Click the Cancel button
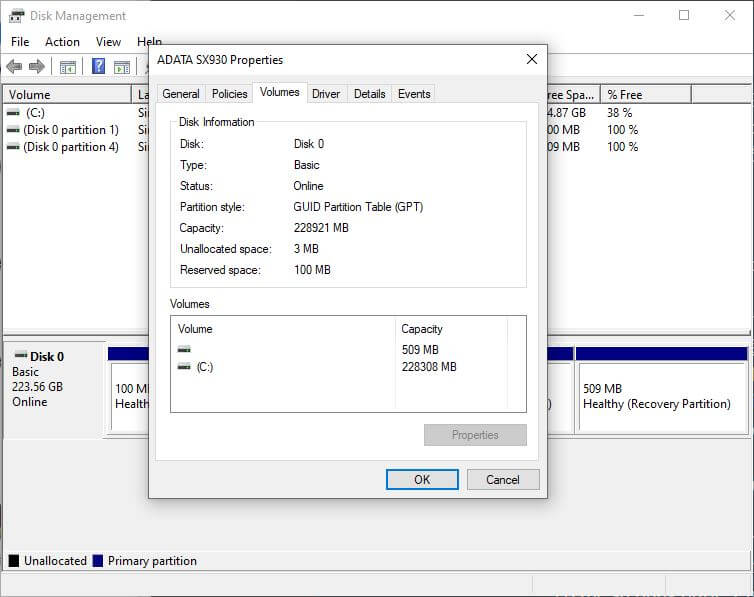Viewport: 754px width, 597px height. [503, 479]
